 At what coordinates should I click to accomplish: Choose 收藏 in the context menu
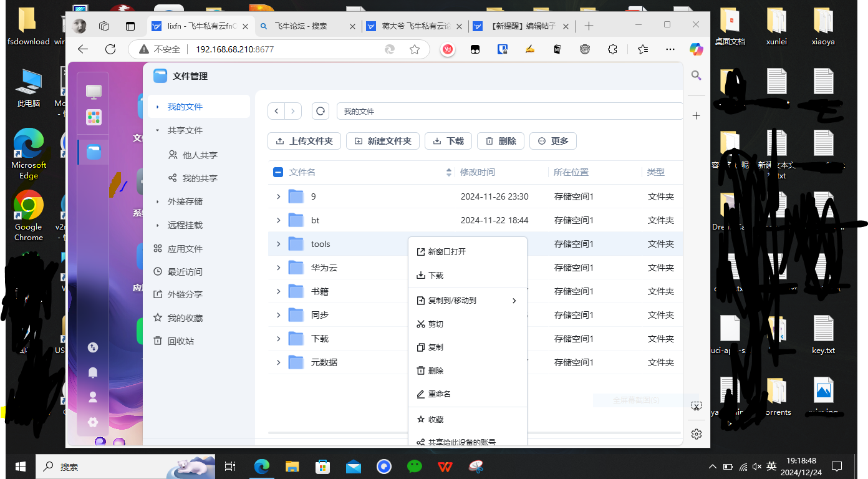coord(468,420)
